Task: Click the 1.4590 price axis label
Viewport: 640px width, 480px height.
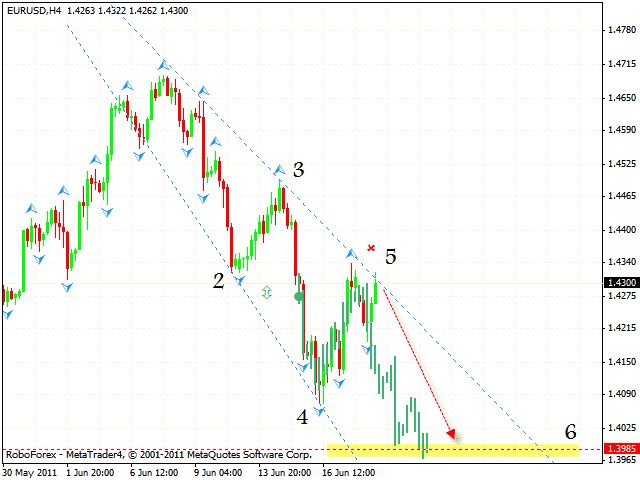Action: pyautogui.click(x=622, y=130)
